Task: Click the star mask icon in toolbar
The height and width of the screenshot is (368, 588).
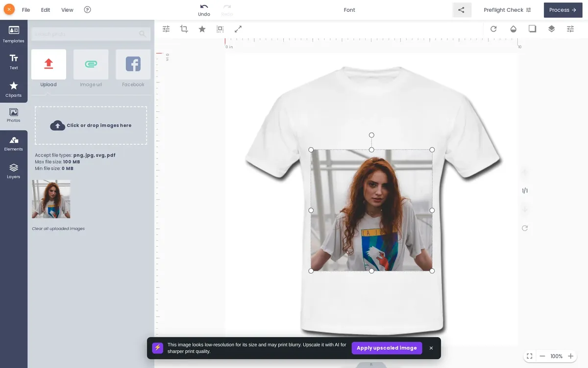Action: click(202, 29)
